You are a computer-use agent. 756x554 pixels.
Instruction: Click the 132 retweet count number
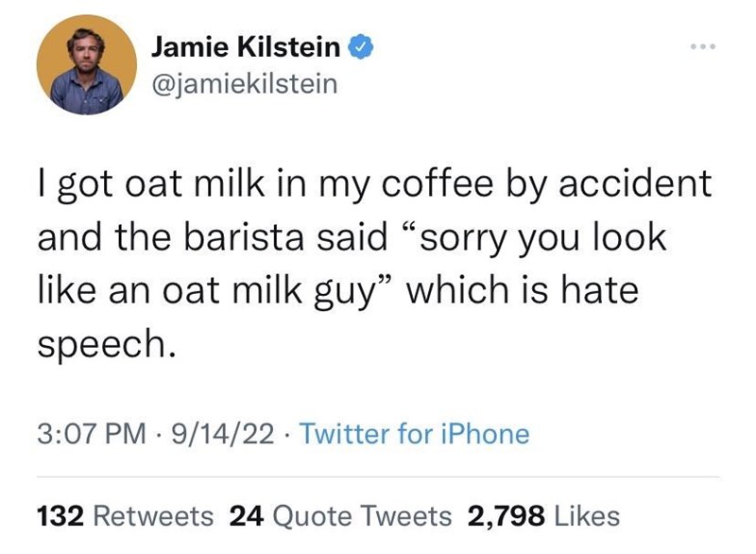[61, 516]
